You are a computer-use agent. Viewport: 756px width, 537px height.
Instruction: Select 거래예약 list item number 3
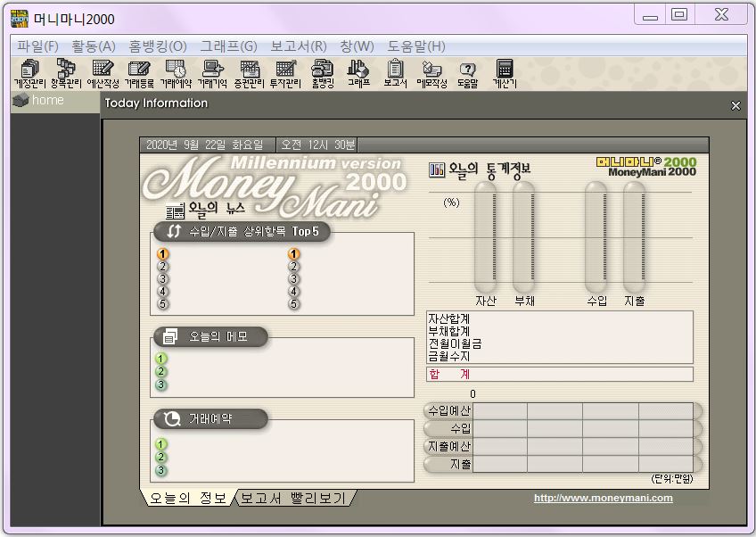(x=161, y=470)
